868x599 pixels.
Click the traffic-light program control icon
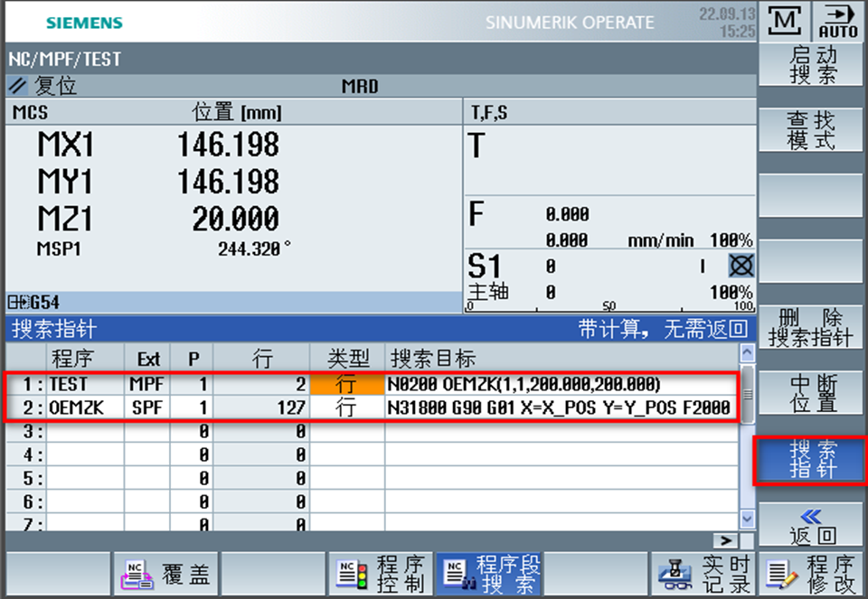352,576
